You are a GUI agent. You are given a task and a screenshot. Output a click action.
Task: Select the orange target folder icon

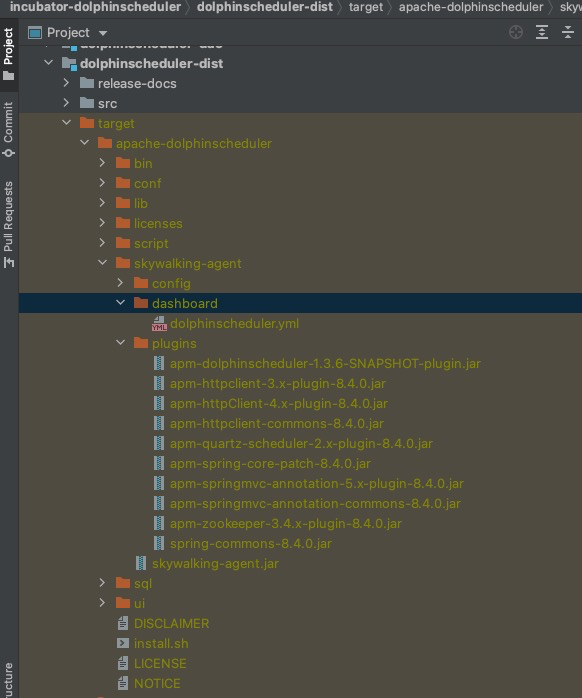tap(87, 123)
